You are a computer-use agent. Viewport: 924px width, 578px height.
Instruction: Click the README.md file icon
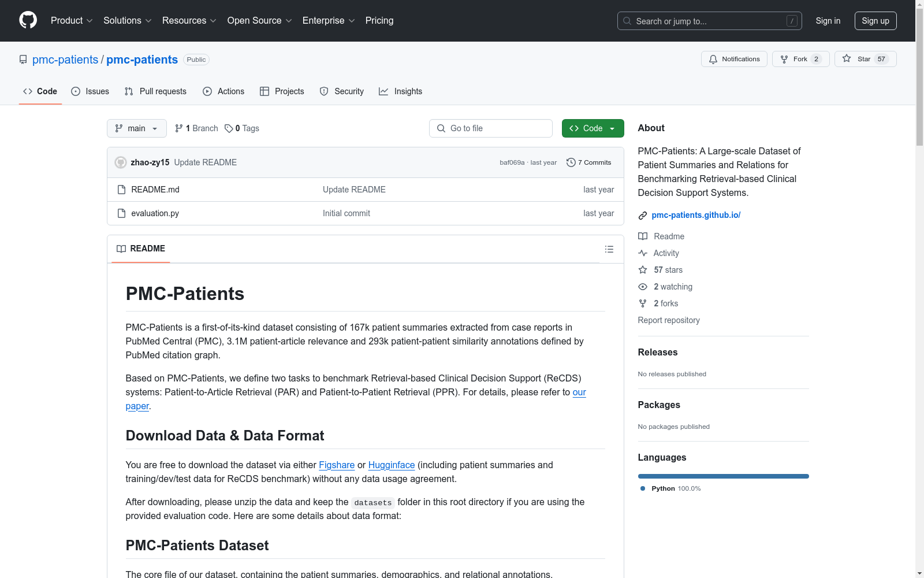[121, 190]
